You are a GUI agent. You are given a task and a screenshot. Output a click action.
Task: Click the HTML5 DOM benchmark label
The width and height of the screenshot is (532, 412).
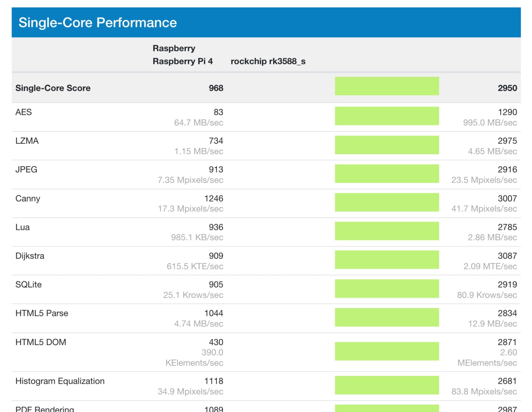click(41, 342)
